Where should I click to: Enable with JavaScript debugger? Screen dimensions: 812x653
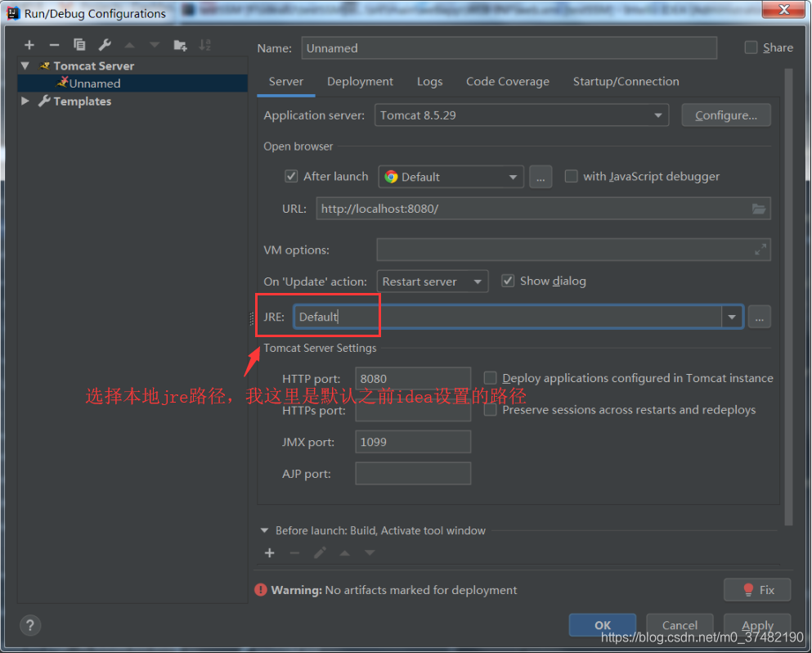pyautogui.click(x=572, y=176)
